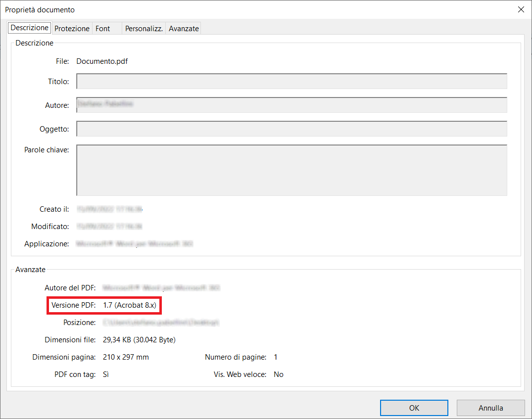This screenshot has height=419, width=532.
Task: Click the Vis. Web veloce value No
Action: pyautogui.click(x=279, y=374)
